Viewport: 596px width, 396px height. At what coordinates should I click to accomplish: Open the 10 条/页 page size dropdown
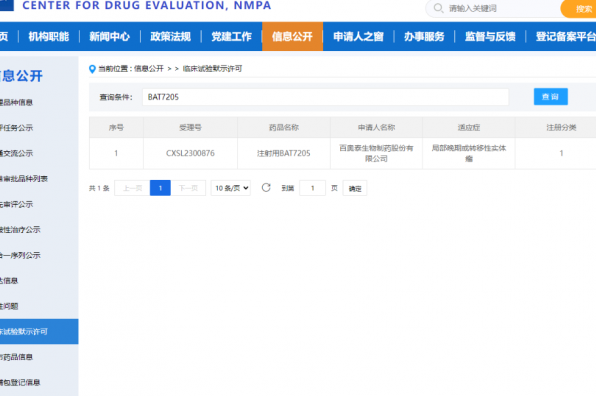coord(231,188)
